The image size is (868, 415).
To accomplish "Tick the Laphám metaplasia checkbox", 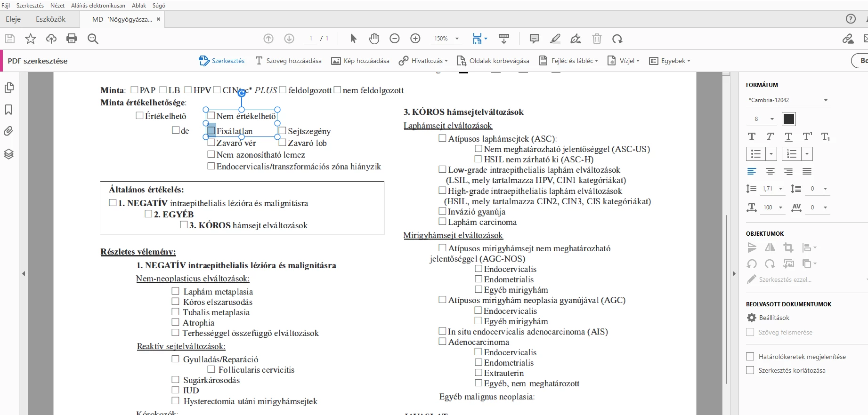I will pos(175,291).
